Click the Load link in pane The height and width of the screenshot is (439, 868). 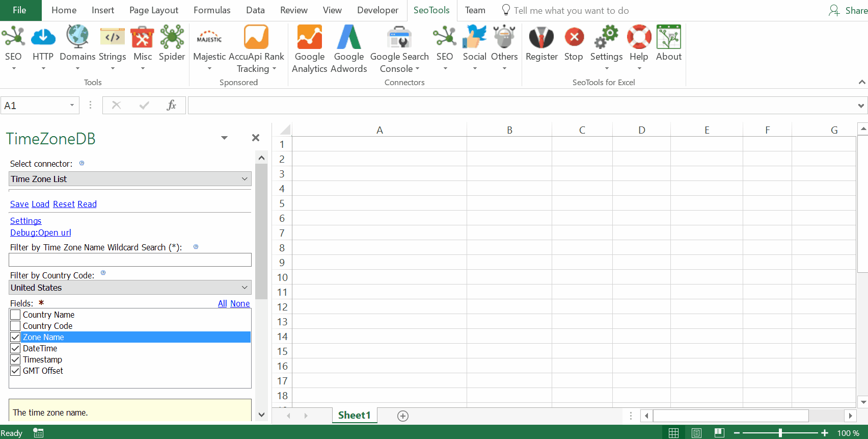click(x=40, y=204)
